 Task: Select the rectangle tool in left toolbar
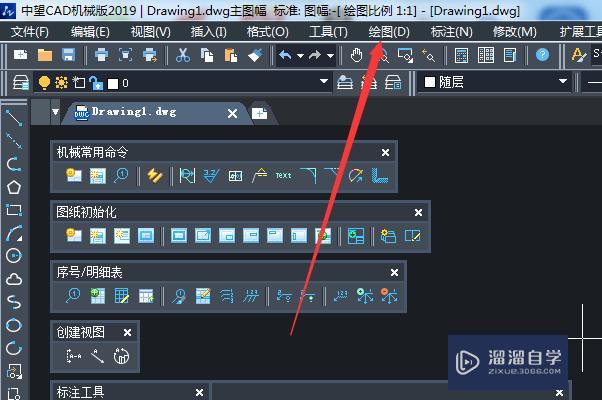(x=14, y=210)
